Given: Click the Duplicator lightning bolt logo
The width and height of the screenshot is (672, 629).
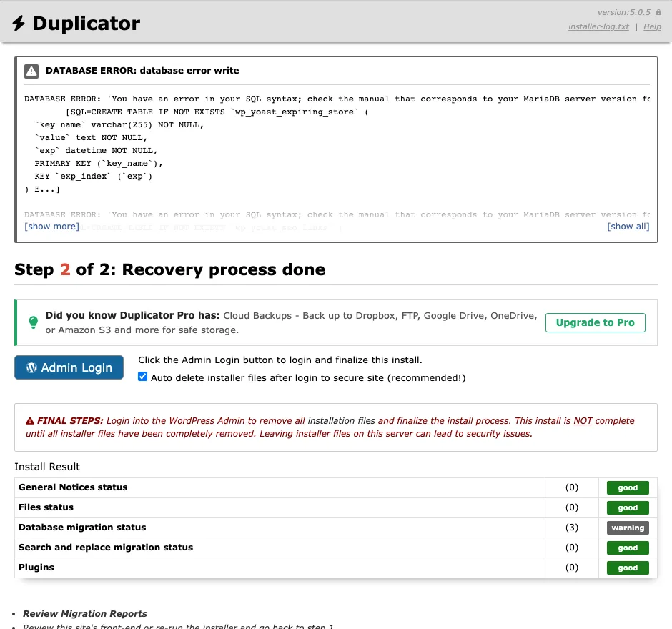Looking at the screenshot, I should 19,23.
